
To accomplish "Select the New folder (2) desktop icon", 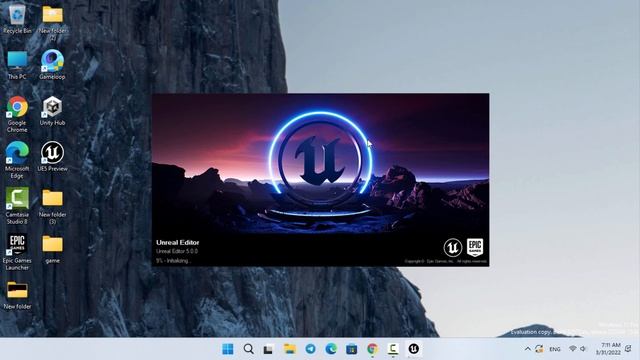I will coord(53,22).
